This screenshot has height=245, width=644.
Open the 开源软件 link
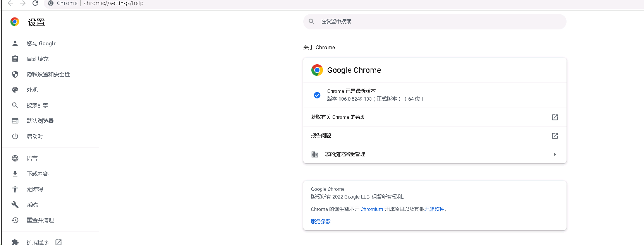(x=434, y=209)
